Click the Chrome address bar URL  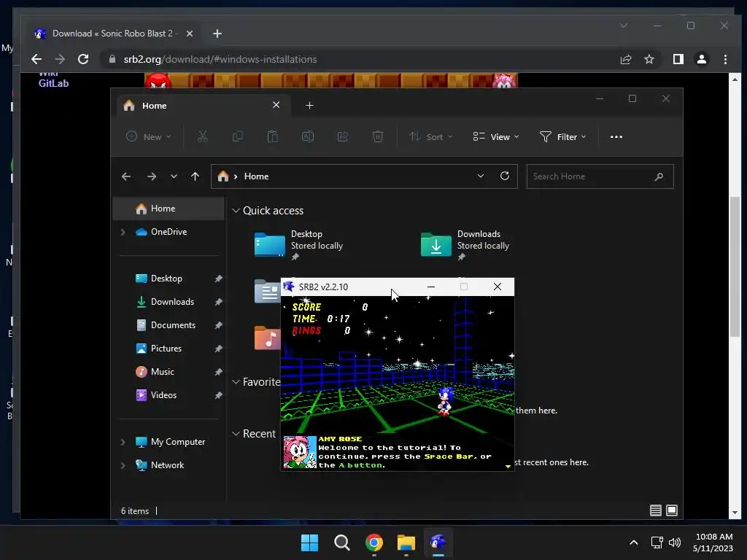220,59
